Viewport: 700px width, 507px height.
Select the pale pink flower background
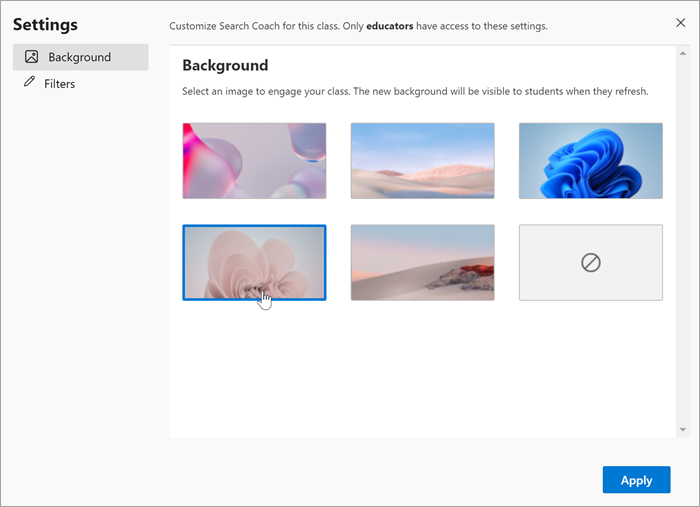click(x=254, y=262)
